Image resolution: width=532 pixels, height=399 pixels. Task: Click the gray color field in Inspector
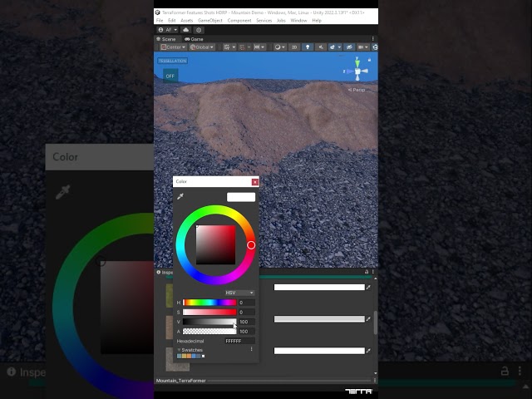click(319, 319)
